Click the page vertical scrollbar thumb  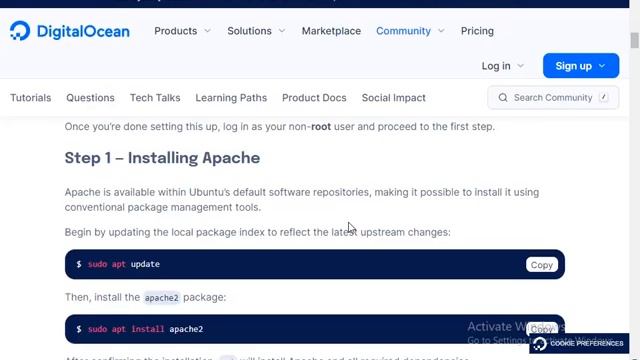click(634, 40)
